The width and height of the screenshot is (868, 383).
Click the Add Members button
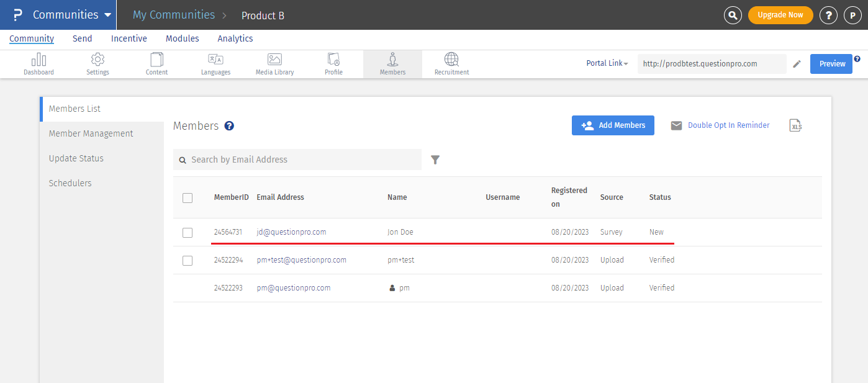coord(613,125)
